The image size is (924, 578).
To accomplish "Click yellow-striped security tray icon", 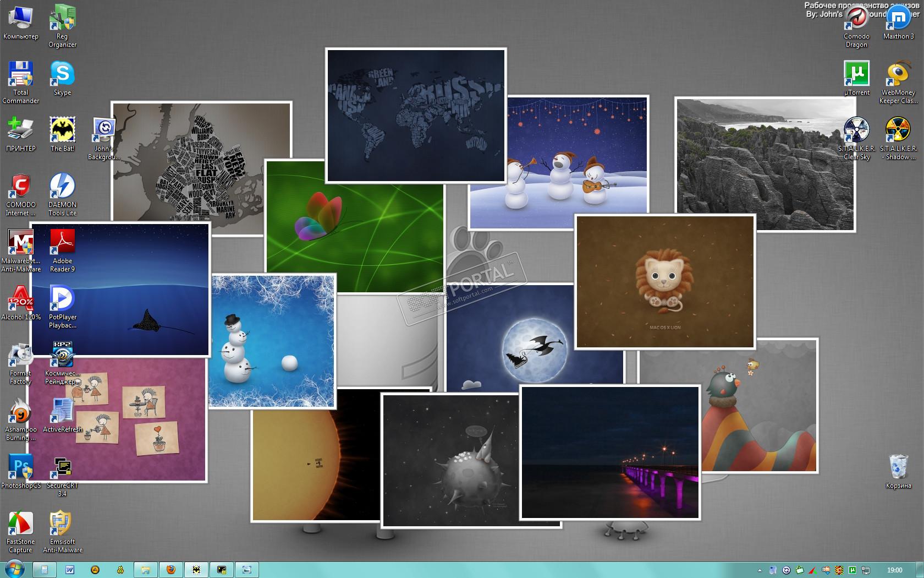I will [839, 570].
